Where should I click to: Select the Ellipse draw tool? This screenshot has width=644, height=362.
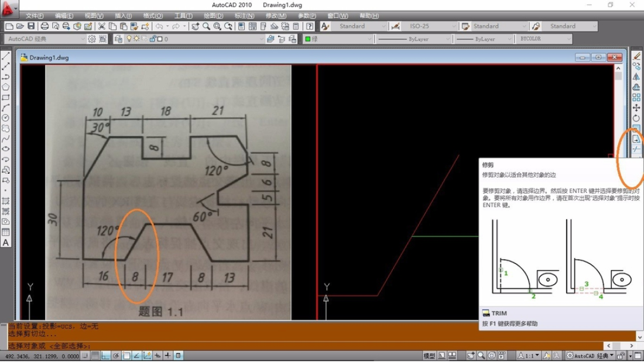pos(6,149)
